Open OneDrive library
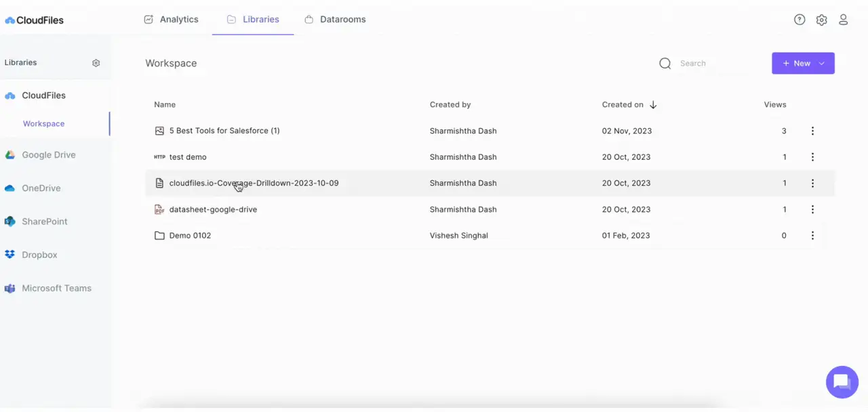The image size is (868, 412). (41, 188)
